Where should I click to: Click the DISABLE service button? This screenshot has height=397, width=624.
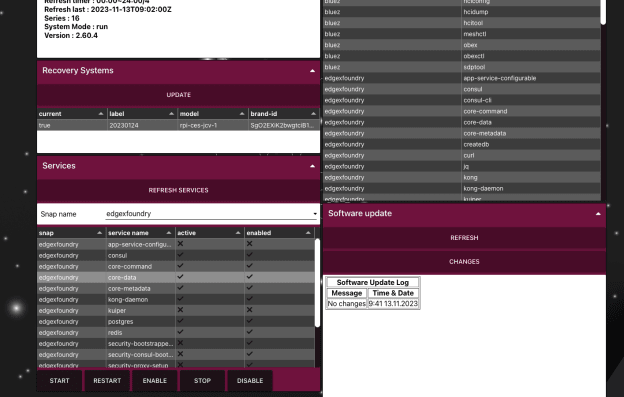point(250,381)
